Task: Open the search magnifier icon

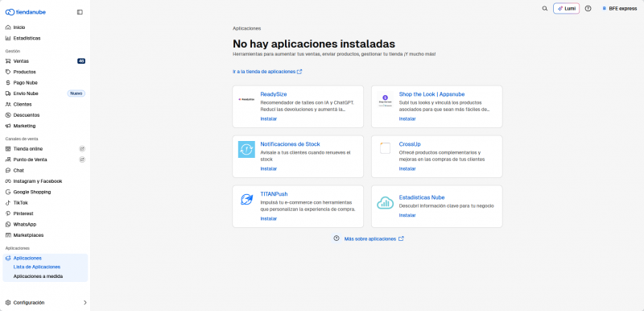Action: click(x=545, y=9)
